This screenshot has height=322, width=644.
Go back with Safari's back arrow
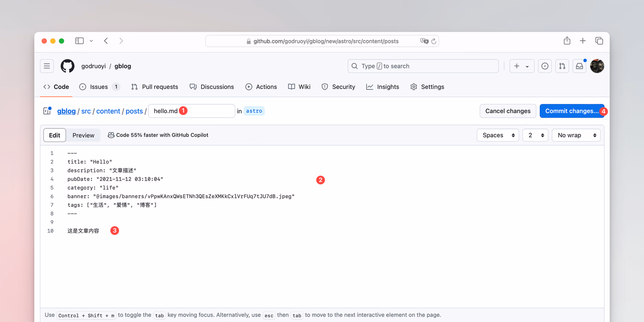click(x=106, y=41)
